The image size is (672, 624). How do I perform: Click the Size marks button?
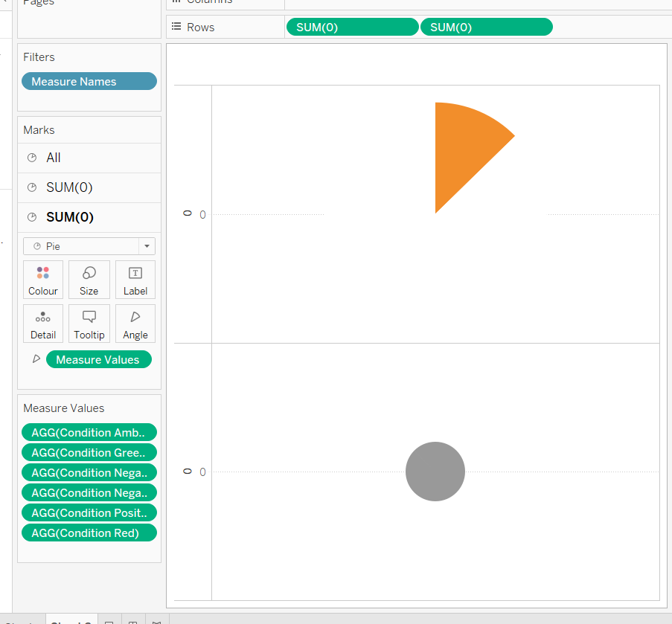pos(89,280)
